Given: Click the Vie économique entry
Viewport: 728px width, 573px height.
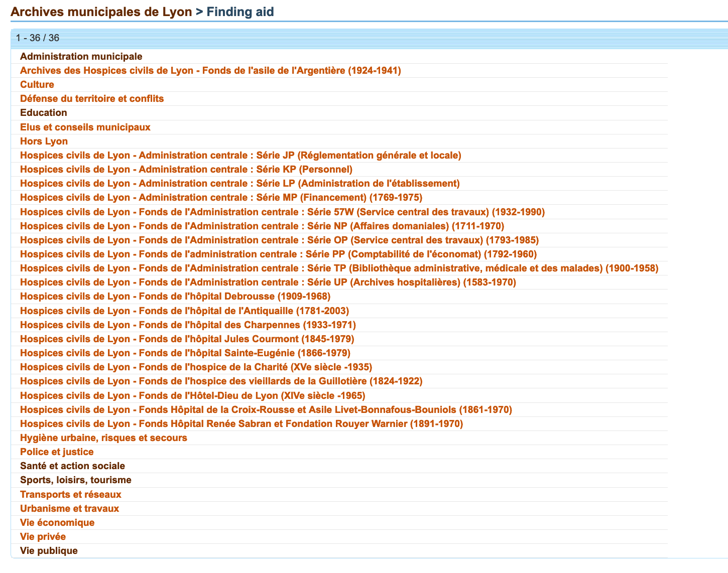Looking at the screenshot, I should point(57,523).
